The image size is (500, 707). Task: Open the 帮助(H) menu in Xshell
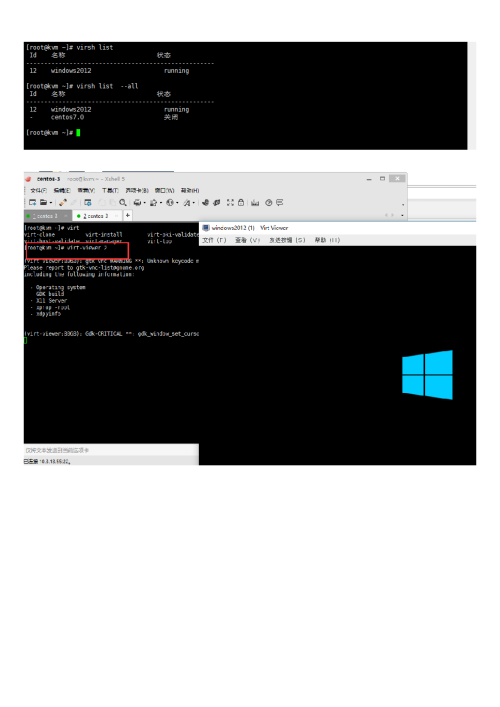click(190, 190)
